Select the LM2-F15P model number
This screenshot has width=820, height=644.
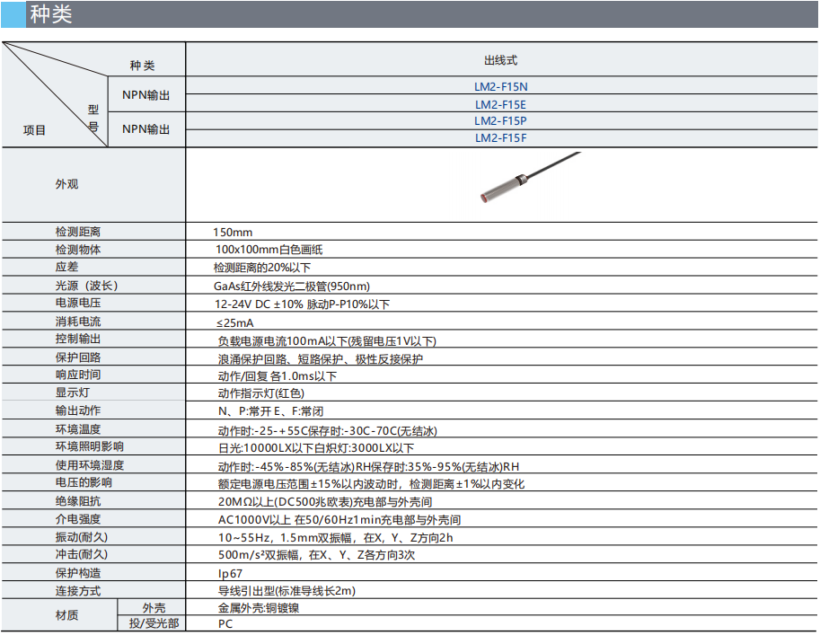(501, 120)
